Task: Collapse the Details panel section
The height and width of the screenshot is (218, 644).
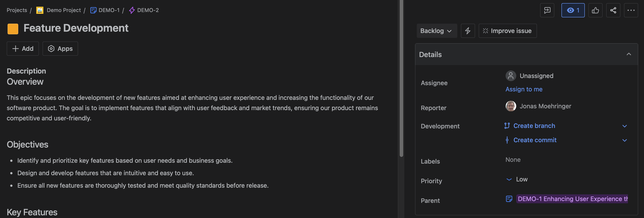Action: pos(628,54)
